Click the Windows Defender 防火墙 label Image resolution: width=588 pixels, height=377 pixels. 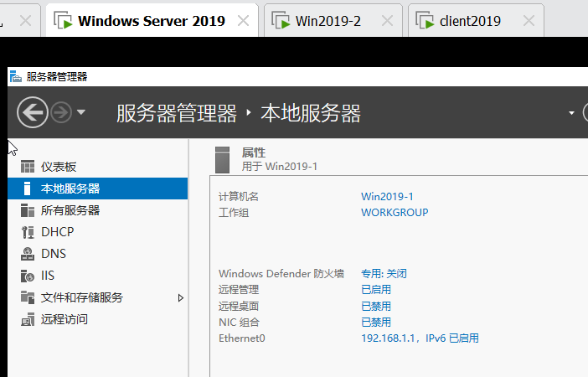click(x=281, y=273)
